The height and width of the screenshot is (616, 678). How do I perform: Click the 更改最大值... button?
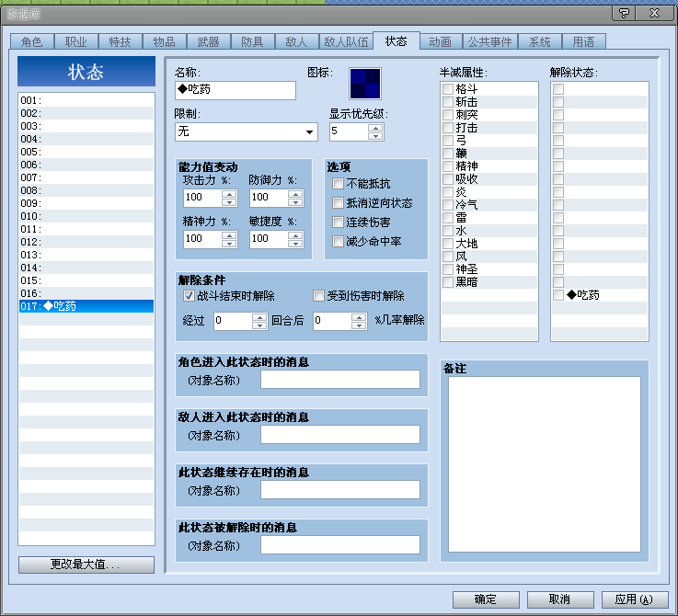click(x=86, y=565)
